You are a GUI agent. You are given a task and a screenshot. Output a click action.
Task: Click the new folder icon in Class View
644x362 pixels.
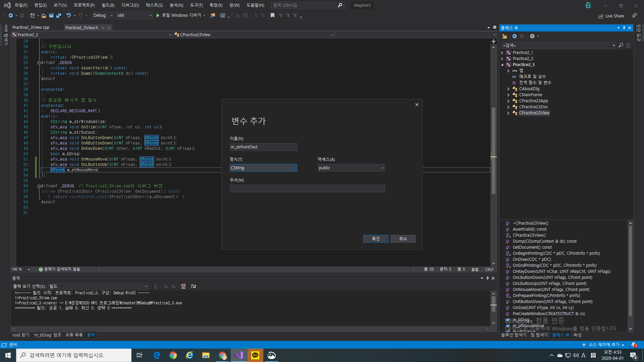coord(504,36)
